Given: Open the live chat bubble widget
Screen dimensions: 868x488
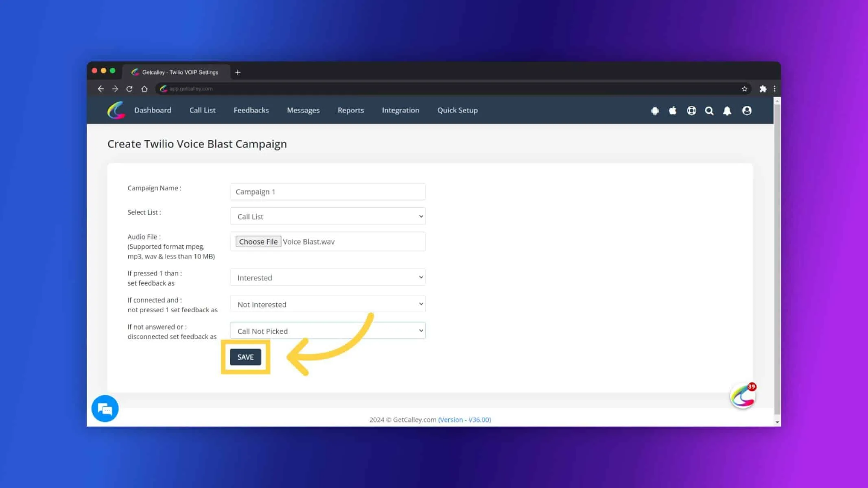Looking at the screenshot, I should coord(105,408).
